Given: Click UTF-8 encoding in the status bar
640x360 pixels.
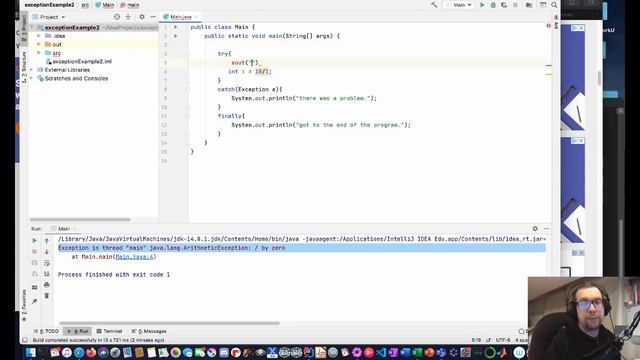Looking at the screenshot, I should point(503,340).
